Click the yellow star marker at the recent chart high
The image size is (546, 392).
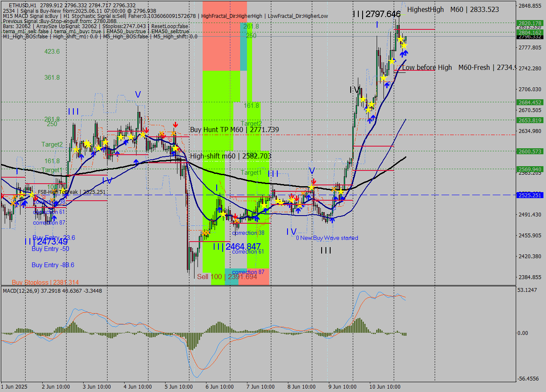pyautogui.click(x=401, y=39)
